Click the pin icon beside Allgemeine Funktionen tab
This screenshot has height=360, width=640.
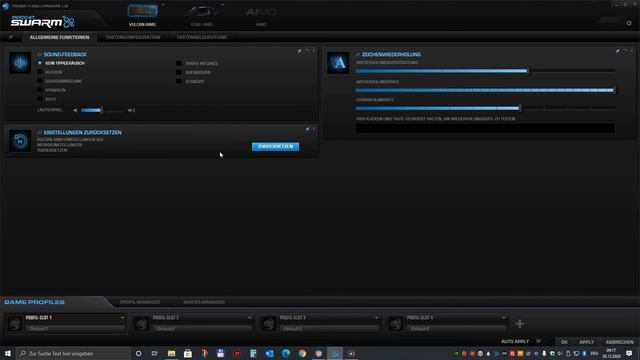11,37
